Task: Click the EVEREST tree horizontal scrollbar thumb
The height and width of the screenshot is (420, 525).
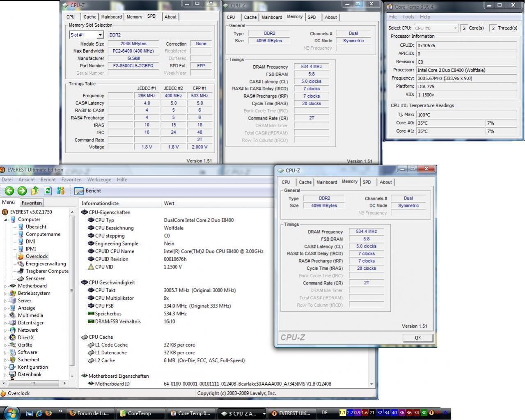Action: point(33,383)
